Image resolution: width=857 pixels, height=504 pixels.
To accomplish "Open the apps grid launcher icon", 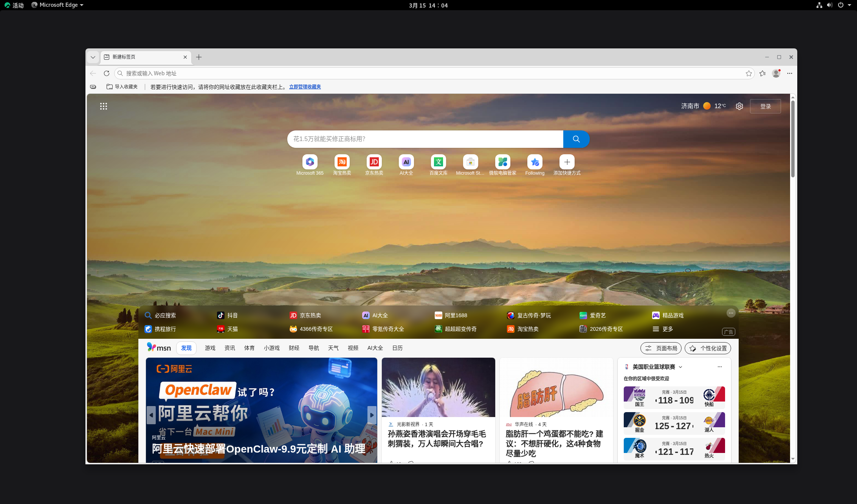I will pyautogui.click(x=104, y=106).
